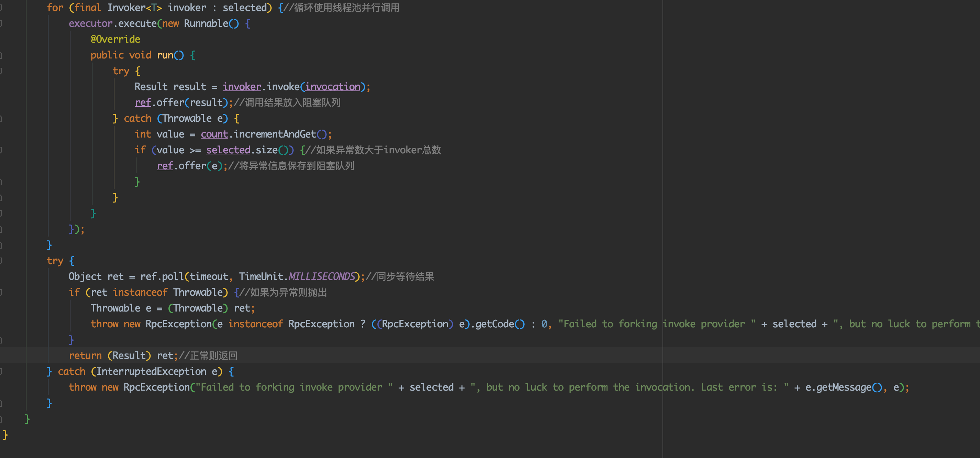Collapse the public void run() fold marker
Screen dimensions: 980x458
tap(1, 55)
